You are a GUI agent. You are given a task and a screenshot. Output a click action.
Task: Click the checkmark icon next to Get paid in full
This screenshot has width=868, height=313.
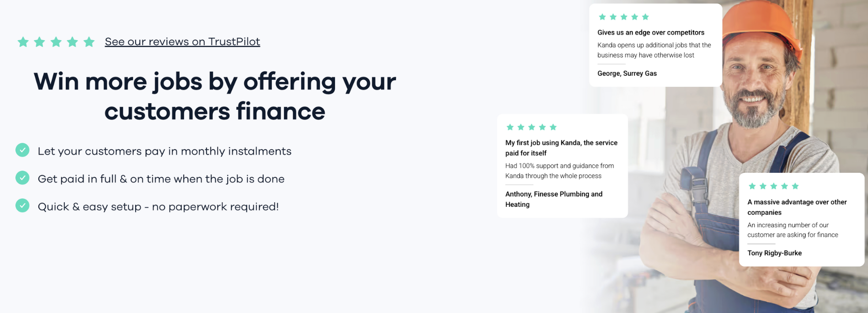coord(23,178)
